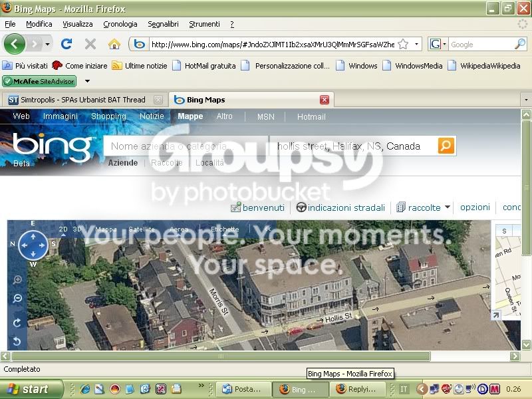Switch to the Replyi... taskbar window
Image resolution: width=532 pixels, height=399 pixels.
tap(357, 389)
